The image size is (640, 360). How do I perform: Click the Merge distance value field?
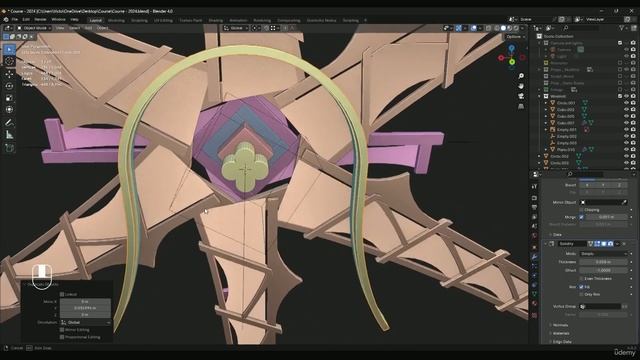(606, 217)
